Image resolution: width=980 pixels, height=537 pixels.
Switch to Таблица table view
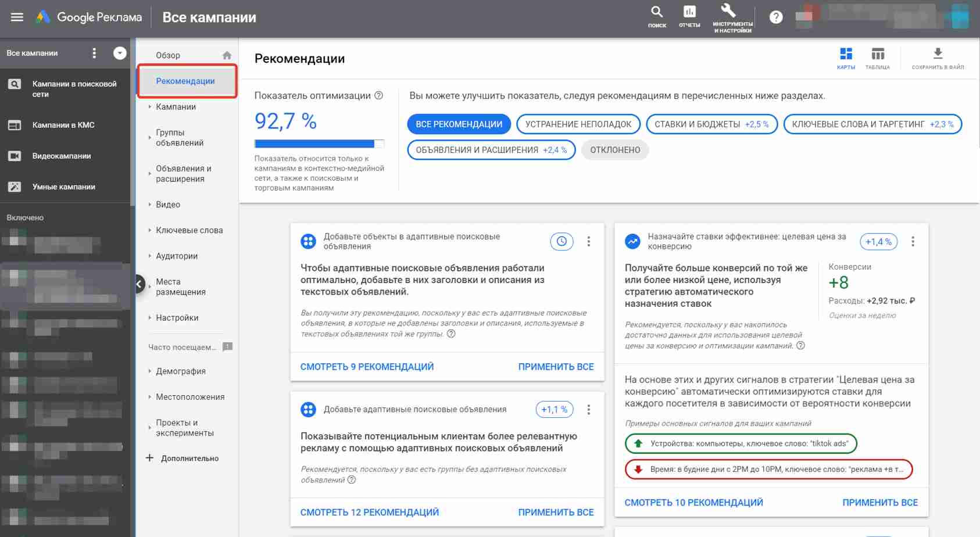click(878, 59)
